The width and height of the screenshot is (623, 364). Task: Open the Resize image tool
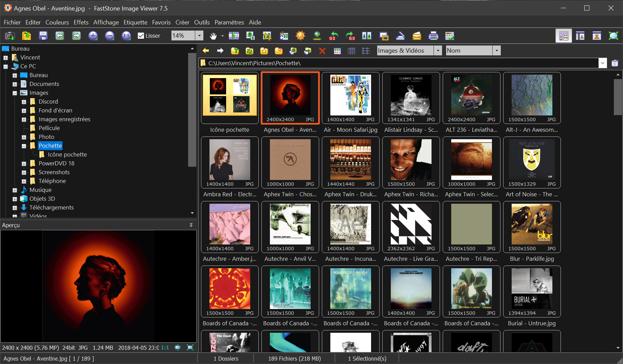tap(251, 36)
